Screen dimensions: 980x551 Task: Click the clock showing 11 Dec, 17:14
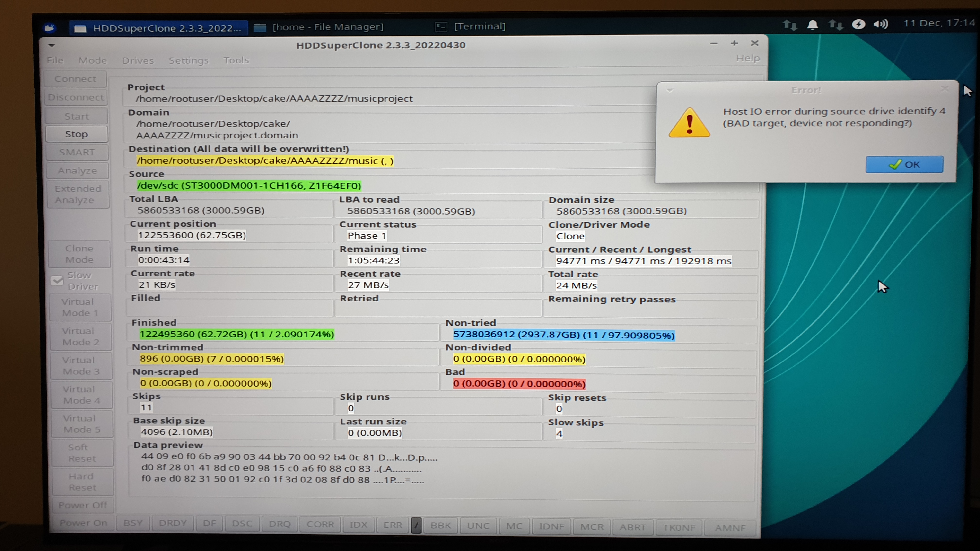point(939,23)
